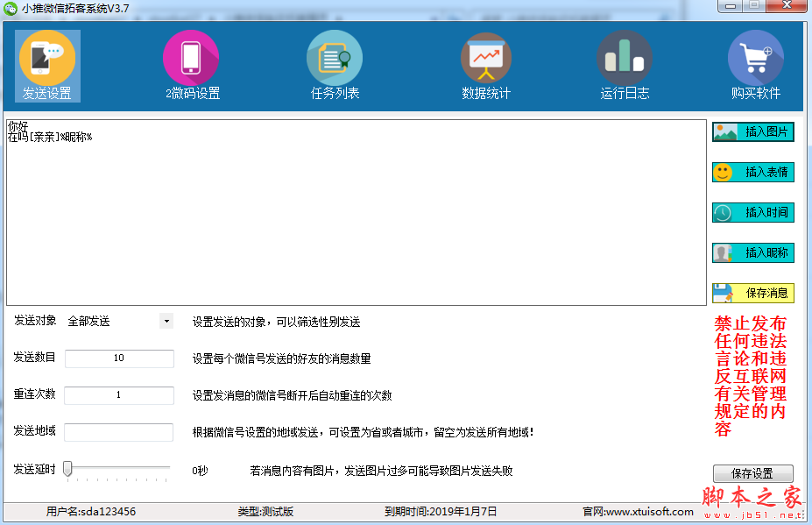The height and width of the screenshot is (525, 812).
Task: Click the picture icon on 插入图片
Action: [x=725, y=132]
